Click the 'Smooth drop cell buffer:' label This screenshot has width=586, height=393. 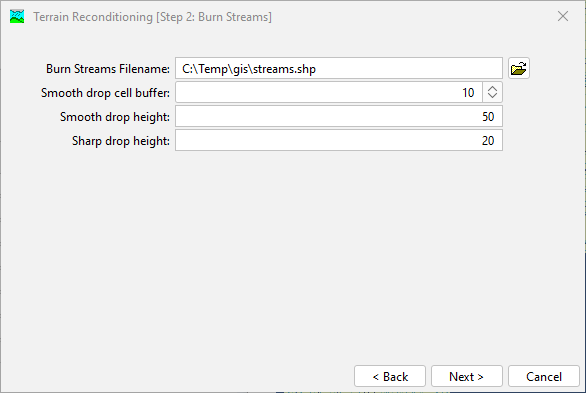(x=105, y=93)
